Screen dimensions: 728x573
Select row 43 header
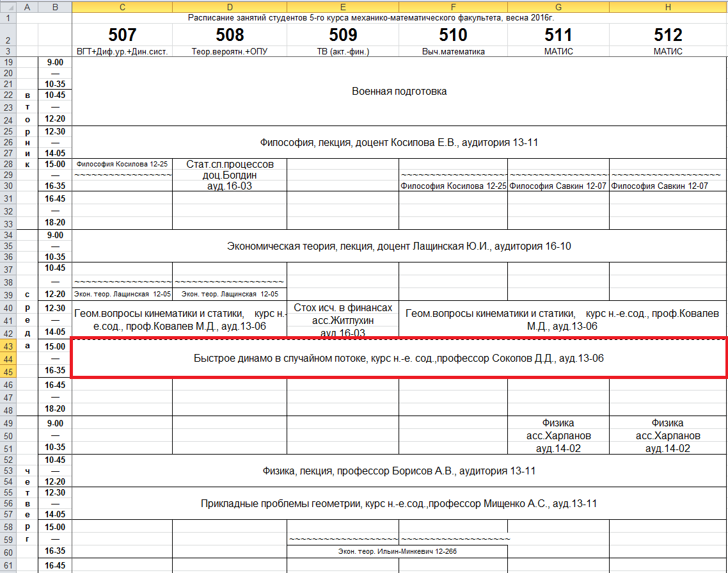[x=8, y=346]
